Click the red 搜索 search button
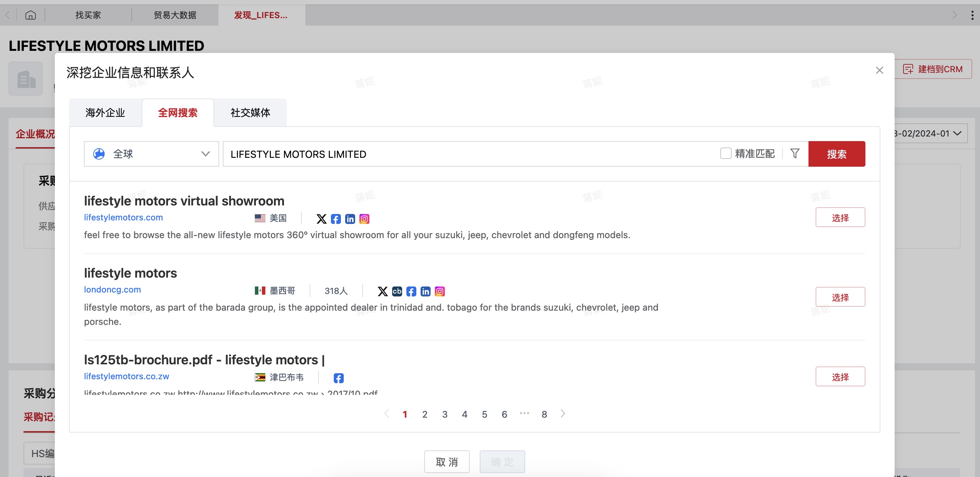 click(836, 154)
